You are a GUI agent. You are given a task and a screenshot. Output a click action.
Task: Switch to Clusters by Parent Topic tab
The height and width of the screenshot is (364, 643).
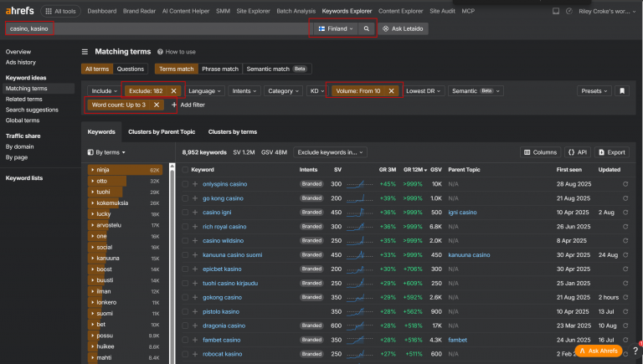162,132
